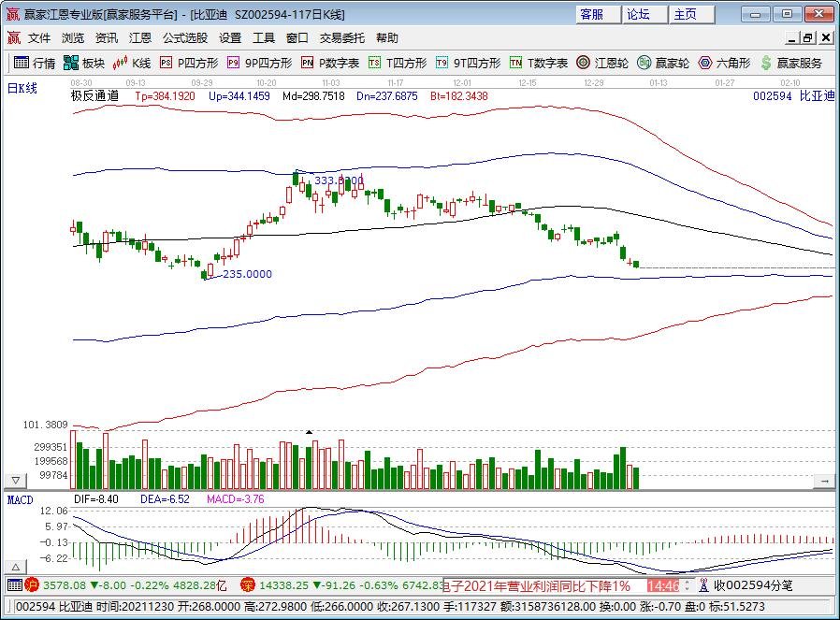Open the 9P四方形 tool
The width and height of the screenshot is (840, 620).
pyautogui.click(x=259, y=64)
